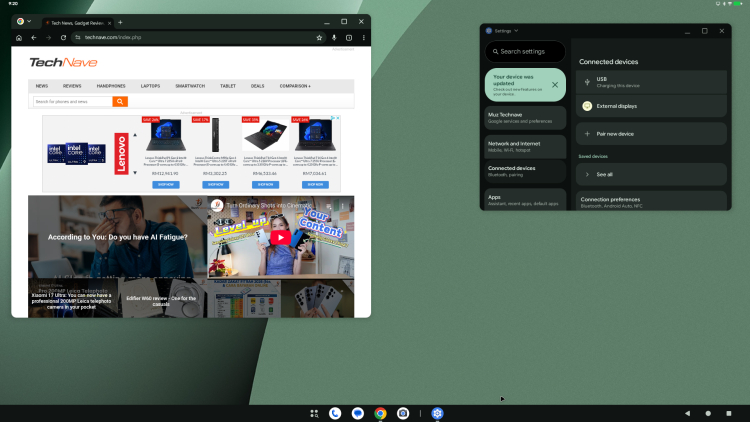Reload the TechNave page
The image size is (750, 422).
[63, 37]
